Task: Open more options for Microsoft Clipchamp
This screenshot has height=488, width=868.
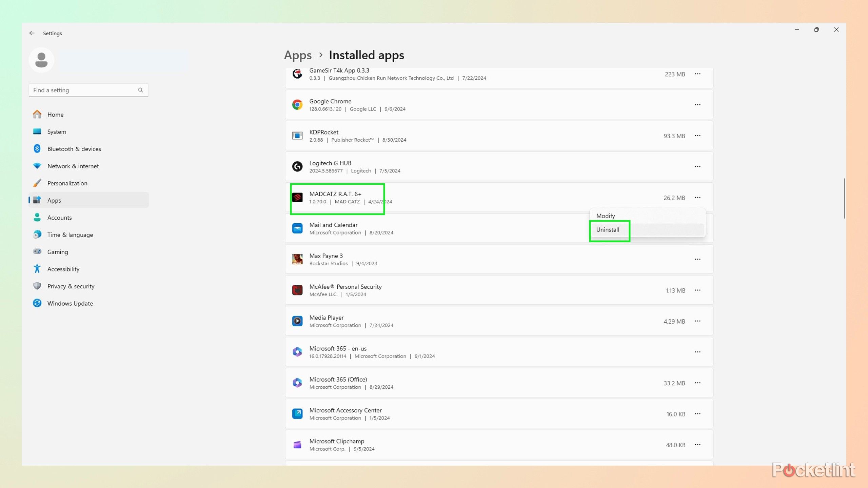Action: pyautogui.click(x=697, y=445)
